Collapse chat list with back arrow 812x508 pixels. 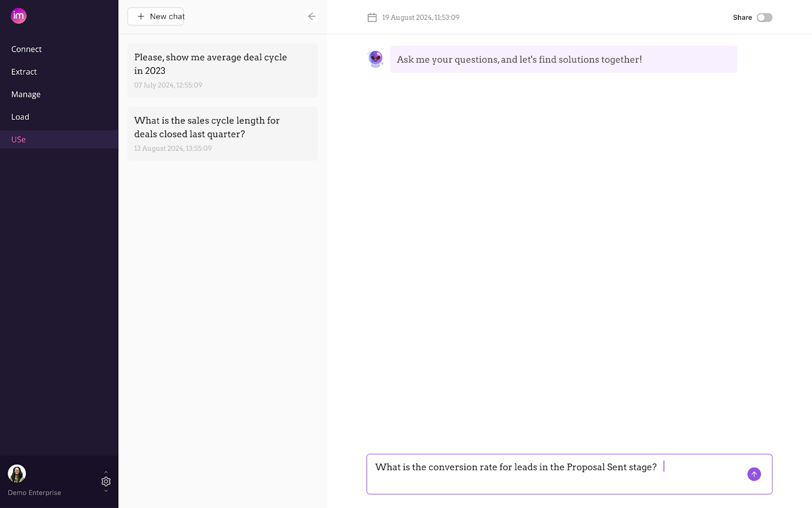coord(312,16)
